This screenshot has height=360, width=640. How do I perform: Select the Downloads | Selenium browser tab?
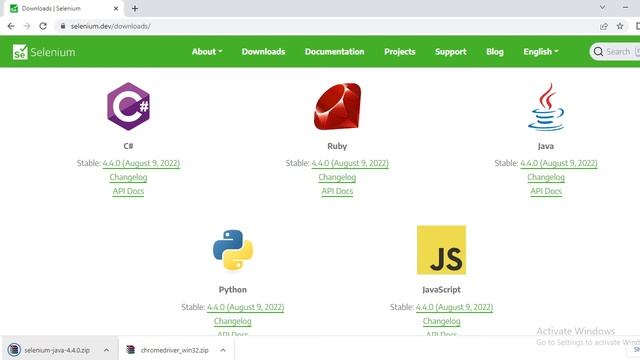(63, 9)
